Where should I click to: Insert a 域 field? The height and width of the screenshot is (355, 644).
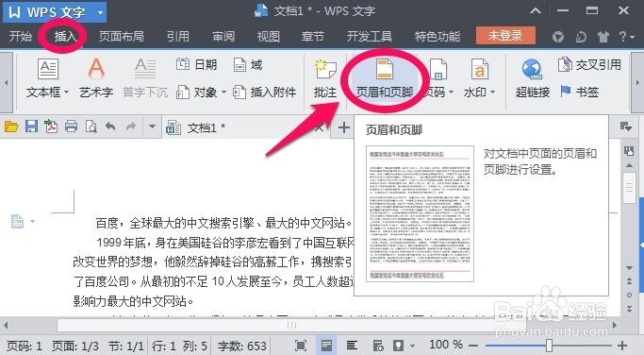coord(248,64)
